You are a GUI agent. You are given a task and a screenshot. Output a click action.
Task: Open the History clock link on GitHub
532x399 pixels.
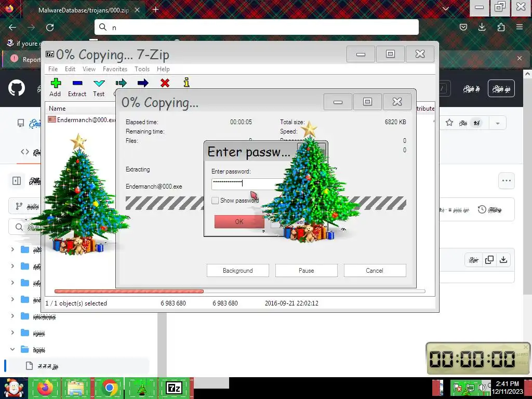[x=489, y=210]
